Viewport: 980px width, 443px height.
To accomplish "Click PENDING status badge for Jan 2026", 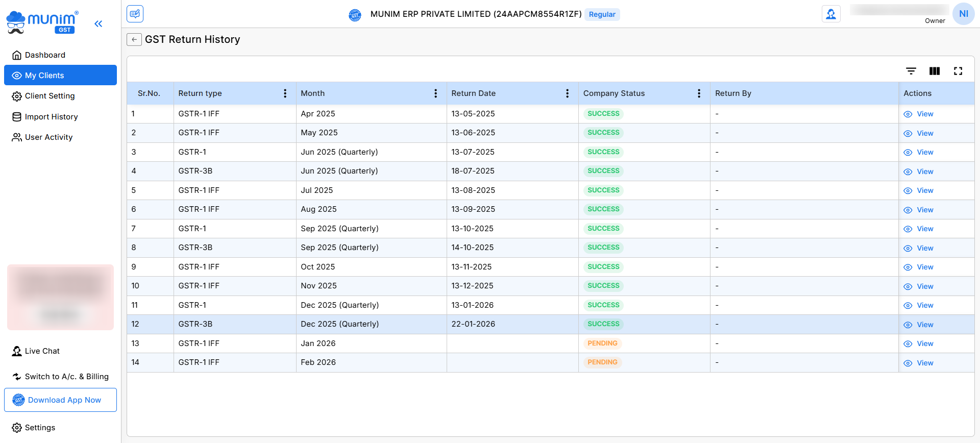I will (x=602, y=343).
